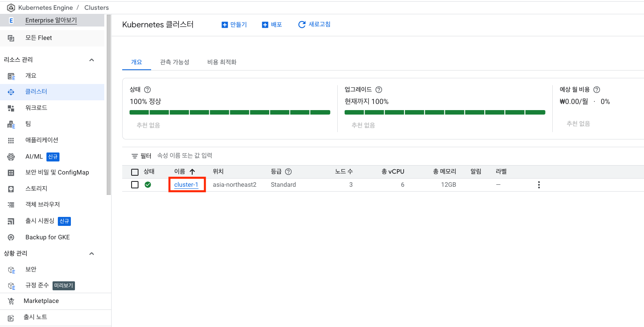Viewport: 644px width, 327px height.
Task: Click the 업그레이드 progress bar
Action: (x=445, y=113)
